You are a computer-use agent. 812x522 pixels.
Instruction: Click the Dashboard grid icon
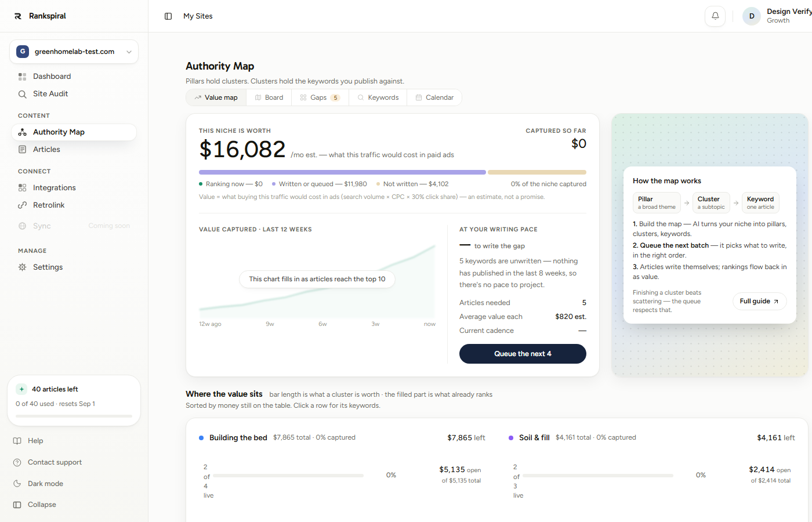[x=23, y=77]
